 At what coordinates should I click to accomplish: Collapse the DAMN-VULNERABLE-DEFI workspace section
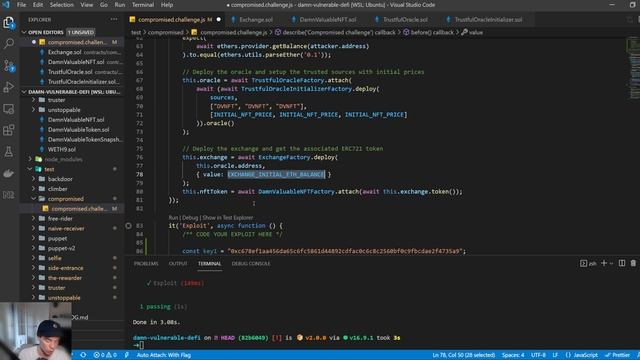tap(24, 92)
